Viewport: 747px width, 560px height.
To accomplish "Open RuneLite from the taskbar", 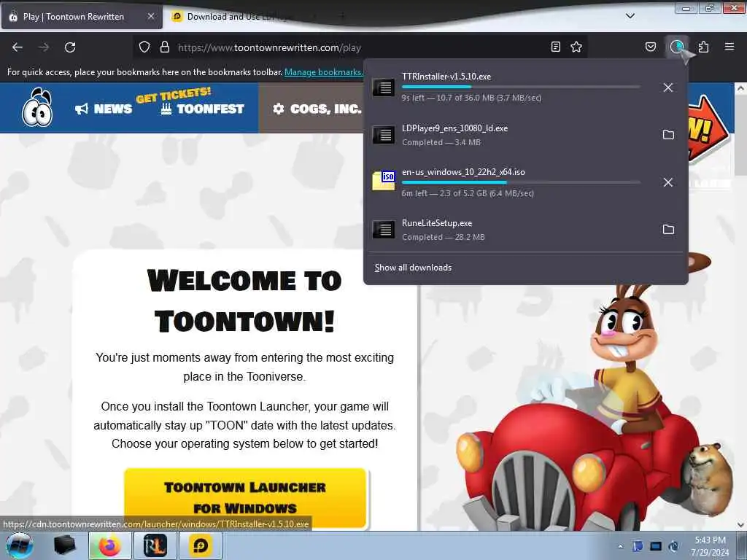I will tap(155, 545).
